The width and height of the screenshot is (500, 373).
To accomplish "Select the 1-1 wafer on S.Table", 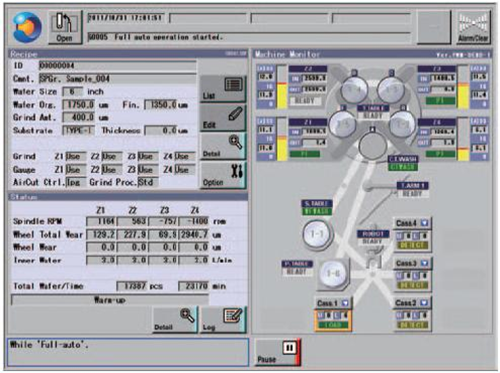I will pyautogui.click(x=317, y=234).
